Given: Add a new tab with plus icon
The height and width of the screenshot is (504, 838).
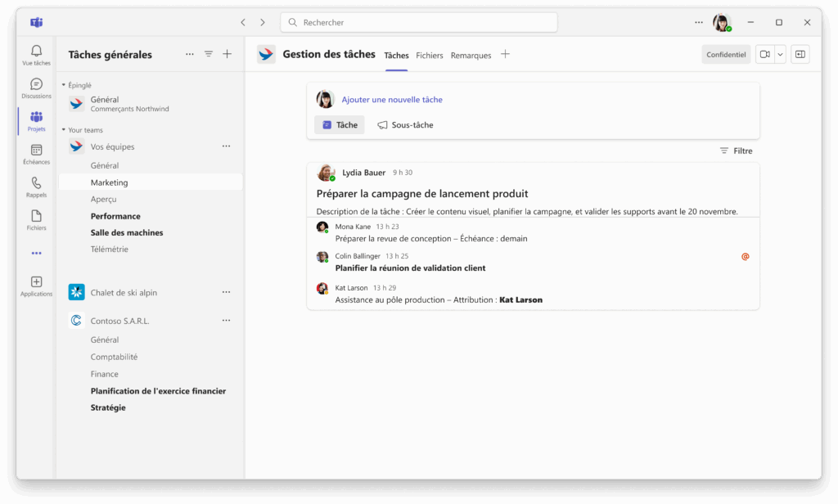Looking at the screenshot, I should click(505, 54).
